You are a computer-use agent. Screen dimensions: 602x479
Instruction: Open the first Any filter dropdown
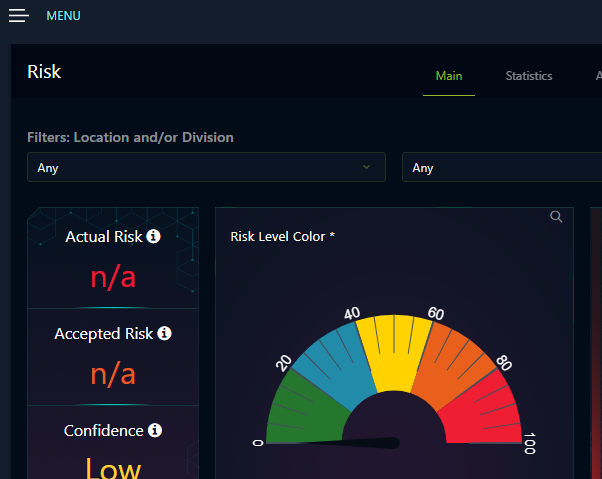(x=206, y=167)
